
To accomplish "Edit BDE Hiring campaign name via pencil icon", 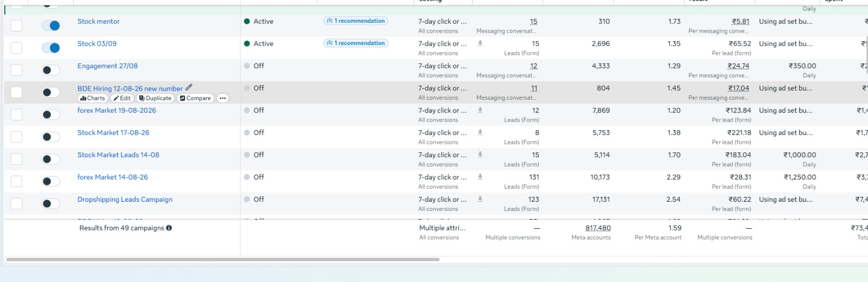I will pos(189,87).
